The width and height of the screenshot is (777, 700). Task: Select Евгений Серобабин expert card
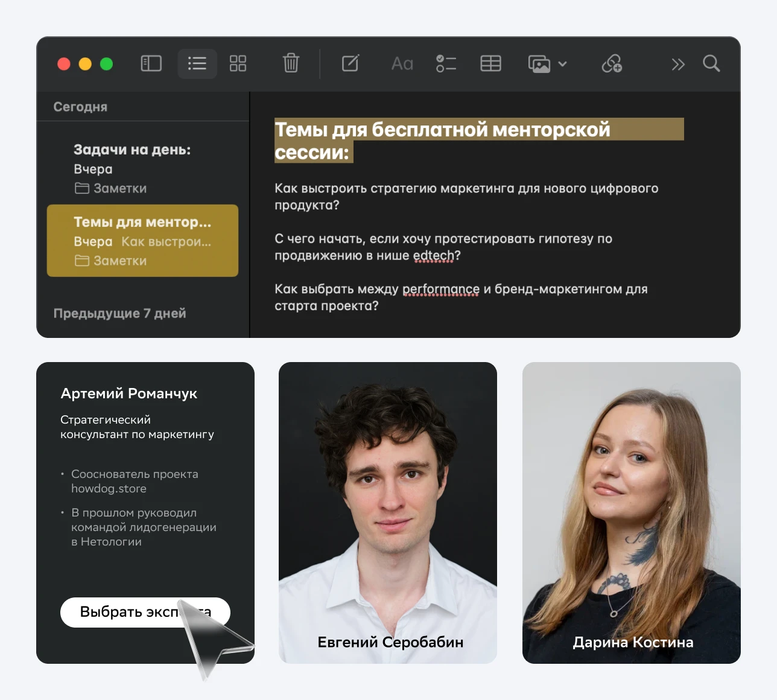tap(388, 513)
